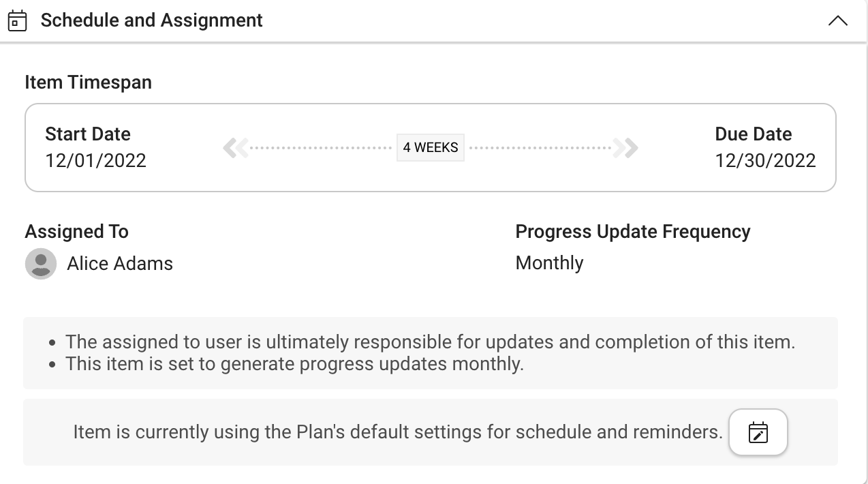Click the Start Date label
868x484 pixels.
point(88,134)
